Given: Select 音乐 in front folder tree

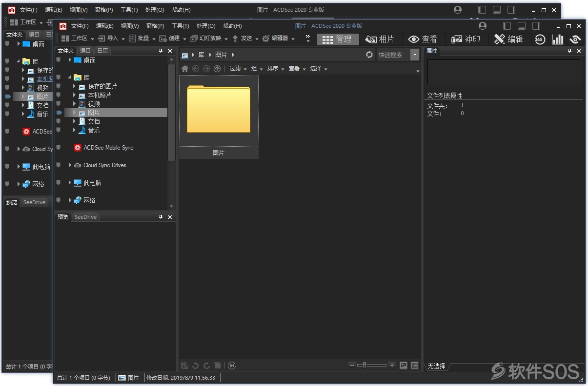Looking at the screenshot, I should pos(94,130).
